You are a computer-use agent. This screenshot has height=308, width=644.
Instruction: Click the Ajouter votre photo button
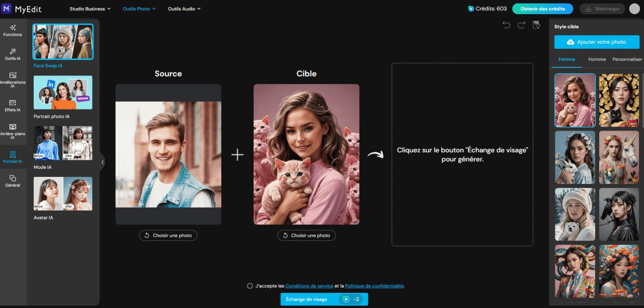point(597,42)
